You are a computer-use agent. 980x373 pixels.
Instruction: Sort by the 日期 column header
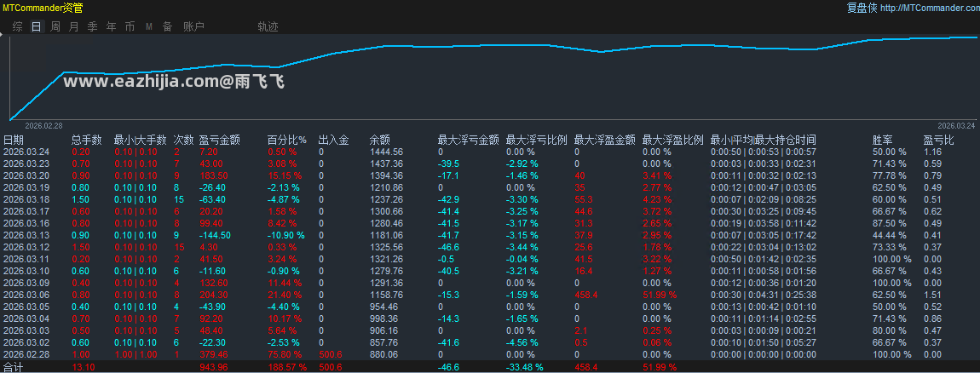pos(14,140)
